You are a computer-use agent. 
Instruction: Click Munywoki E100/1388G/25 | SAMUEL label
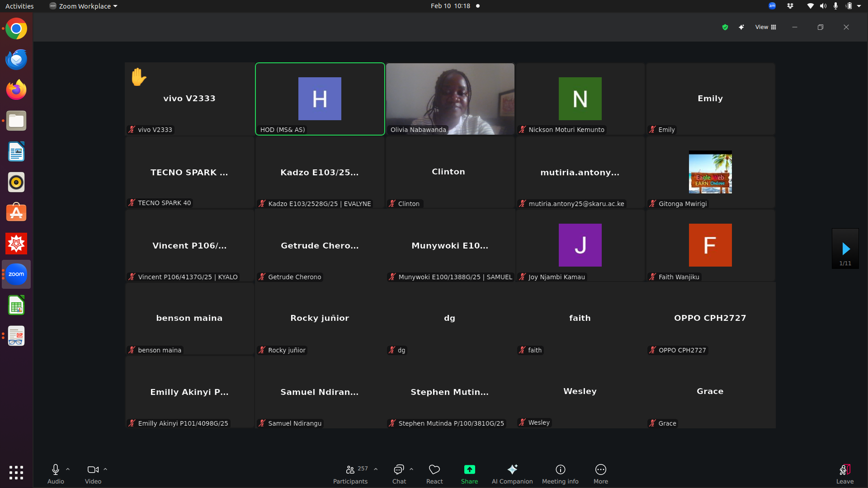pos(455,277)
